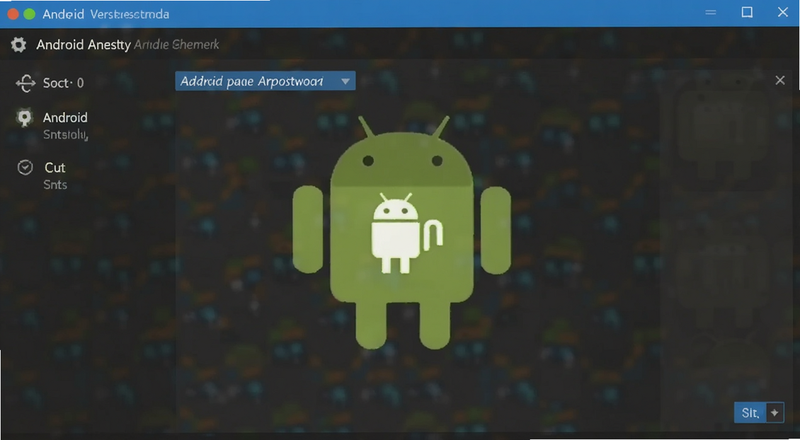Maximize the window
Viewport: 800px width, 440px height.
click(747, 12)
